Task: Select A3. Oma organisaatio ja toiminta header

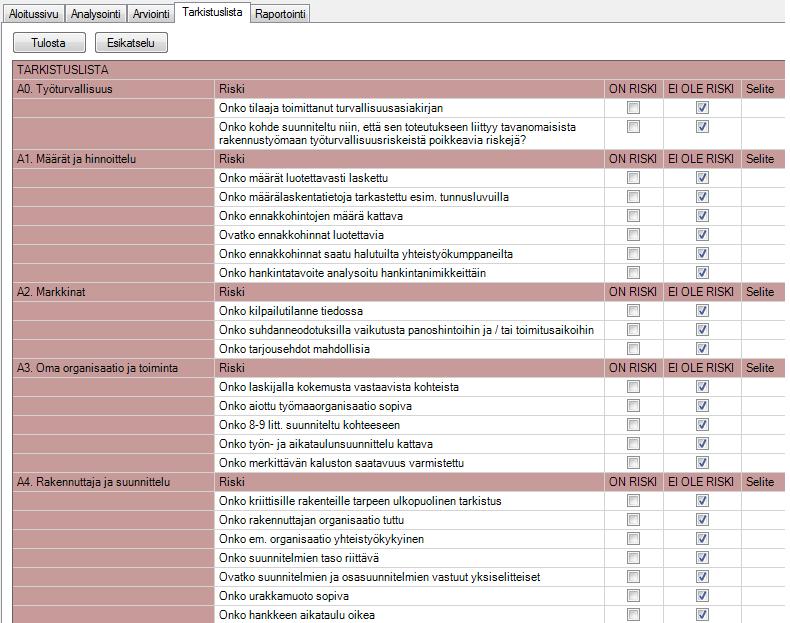Action: [113, 368]
